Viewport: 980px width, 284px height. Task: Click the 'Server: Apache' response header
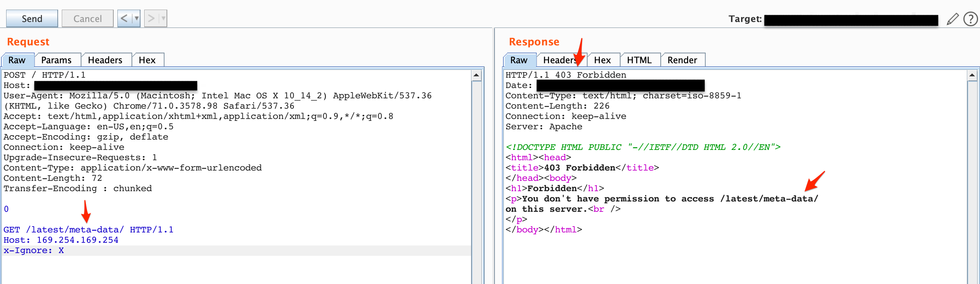pos(544,127)
